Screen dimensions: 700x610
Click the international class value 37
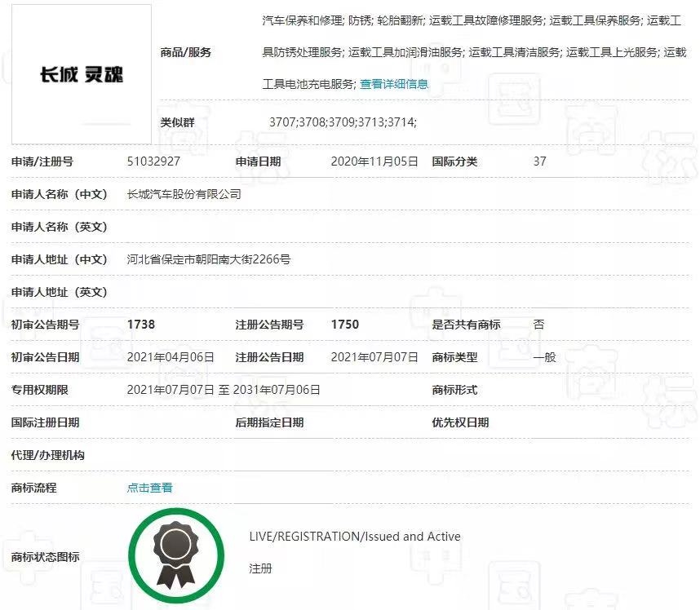539,161
